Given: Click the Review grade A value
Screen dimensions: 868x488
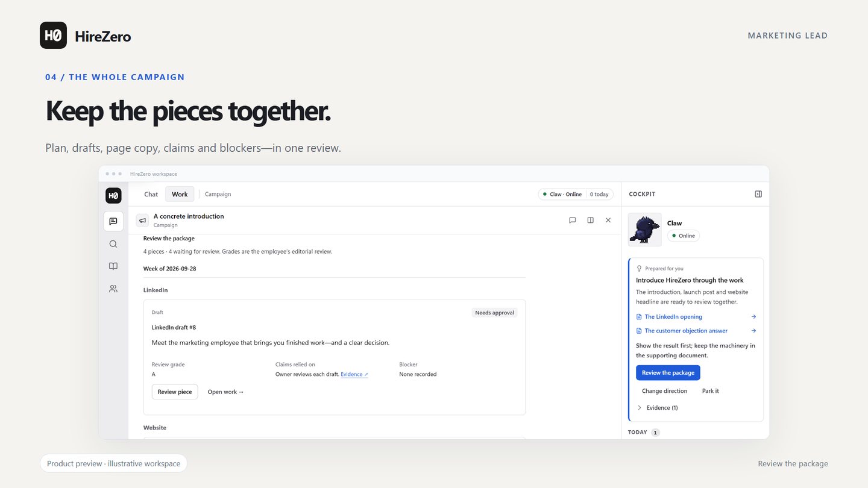Looking at the screenshot, I should [x=153, y=374].
